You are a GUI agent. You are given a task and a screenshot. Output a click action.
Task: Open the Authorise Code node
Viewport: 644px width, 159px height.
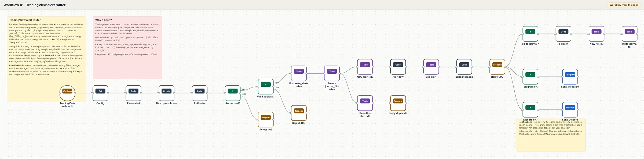pos(200,93)
